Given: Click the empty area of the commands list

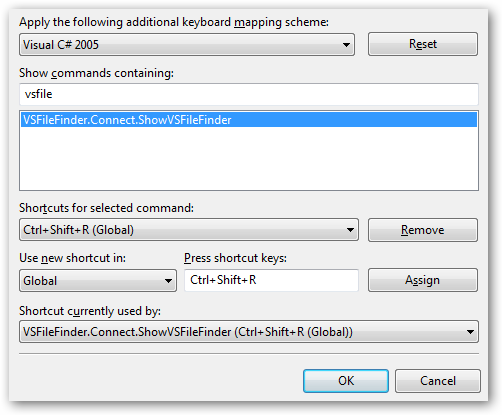Looking at the screenshot, I should [249, 158].
